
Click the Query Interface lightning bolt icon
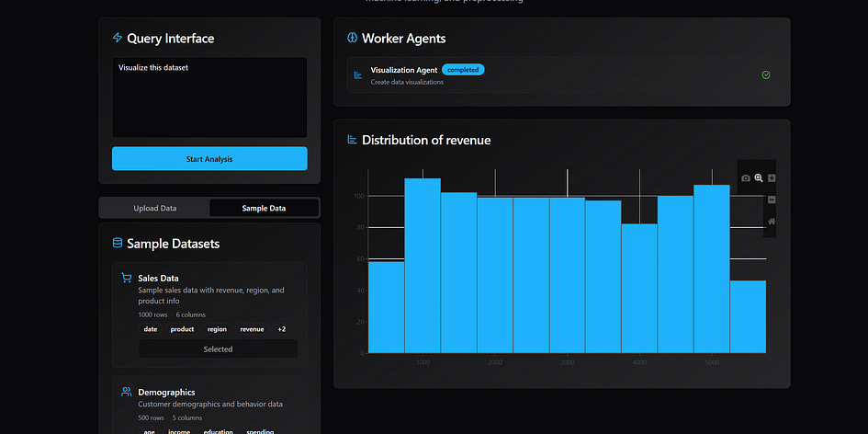(x=118, y=38)
